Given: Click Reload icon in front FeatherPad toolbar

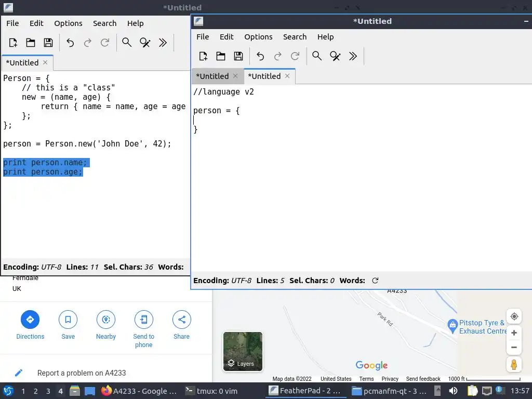Looking at the screenshot, I should click(295, 56).
